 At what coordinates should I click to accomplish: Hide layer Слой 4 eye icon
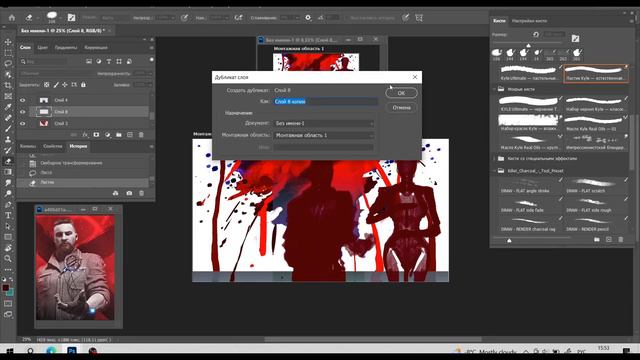point(23,100)
